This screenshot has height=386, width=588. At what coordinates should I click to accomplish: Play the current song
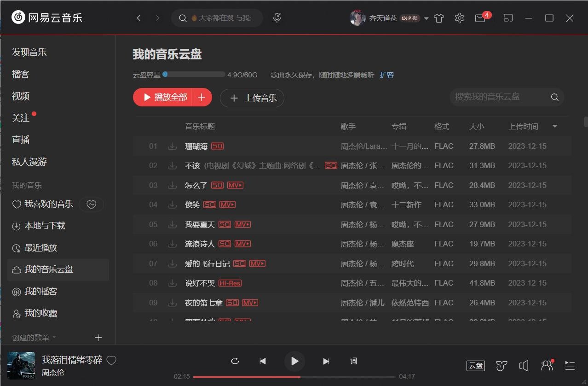coord(294,361)
